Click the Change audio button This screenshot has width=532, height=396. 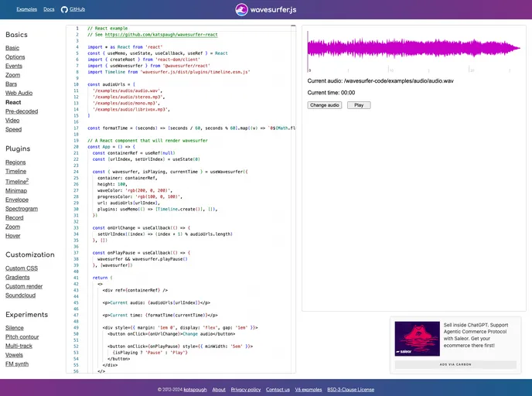324,105
